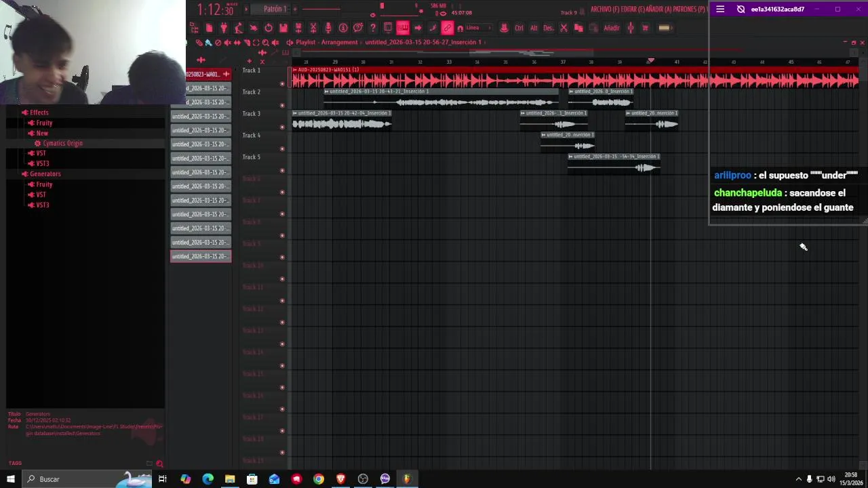Click the search magnifier in browser panel
The width and height of the screenshot is (868, 488).
click(159, 464)
